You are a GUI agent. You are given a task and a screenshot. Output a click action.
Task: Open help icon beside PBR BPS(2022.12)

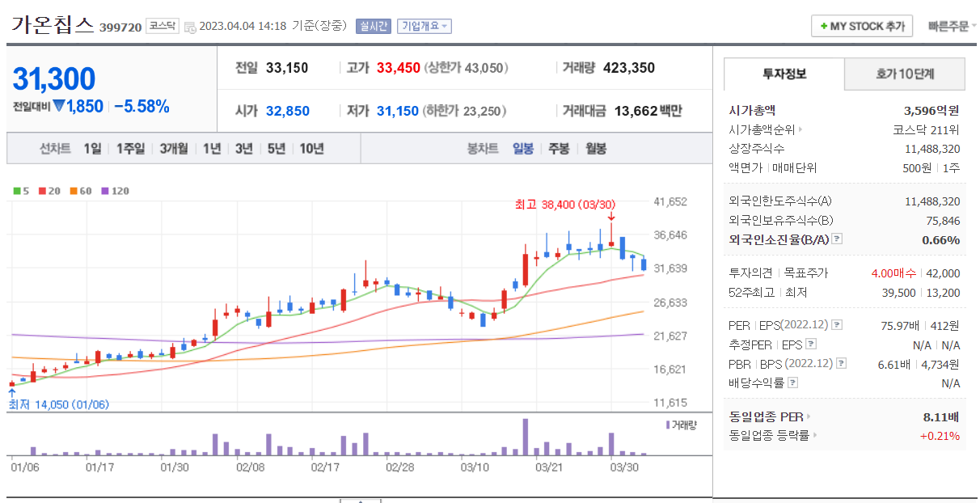pyautogui.click(x=839, y=364)
